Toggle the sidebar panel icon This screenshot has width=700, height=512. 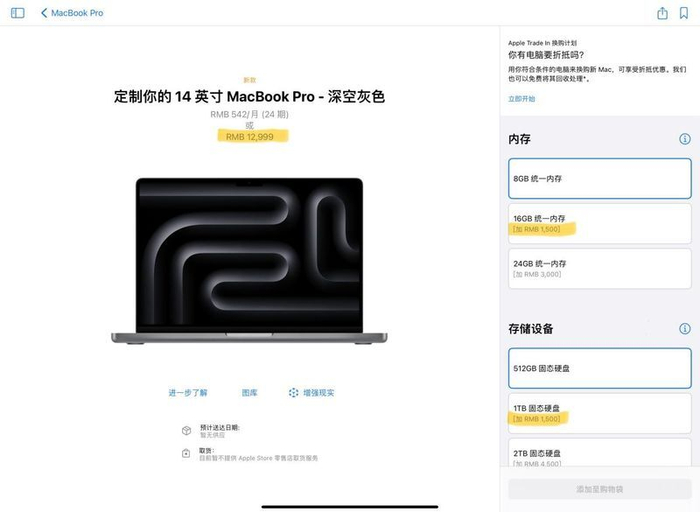17,13
